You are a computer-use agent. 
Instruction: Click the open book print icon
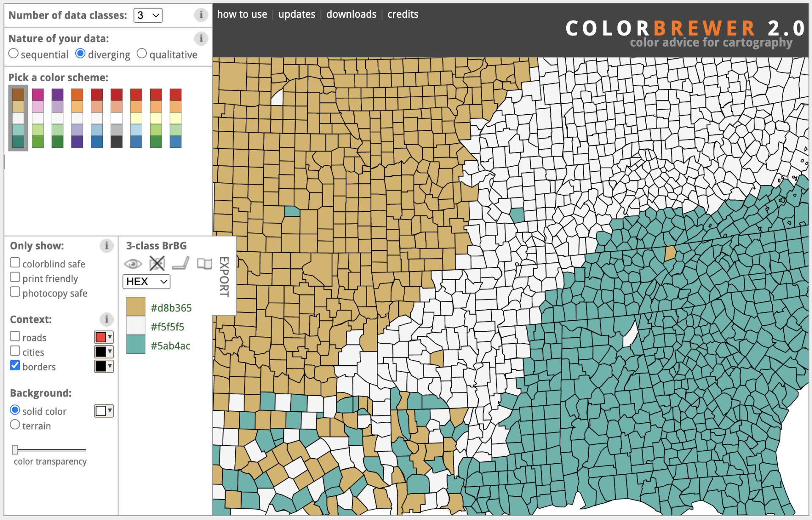204,263
